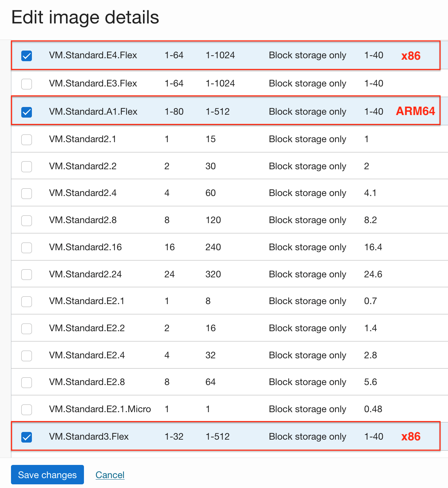448x488 pixels.
Task: Enable the VM.Standard2.2 shape
Action: pyautogui.click(x=26, y=167)
